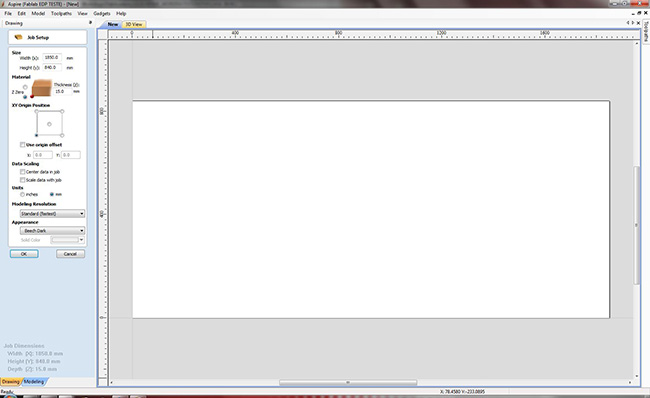This screenshot has width=650, height=398.
Task: Click the material block preview image
Action: (41, 88)
